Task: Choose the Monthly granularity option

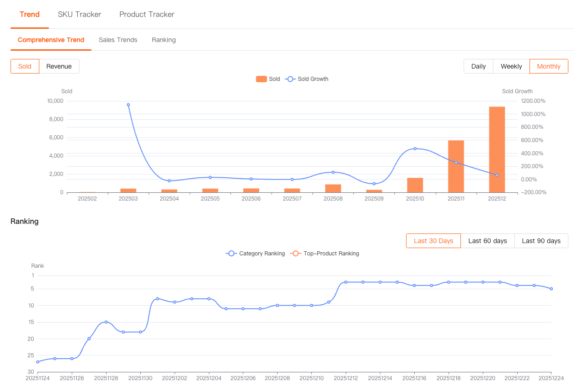Action: (x=549, y=66)
